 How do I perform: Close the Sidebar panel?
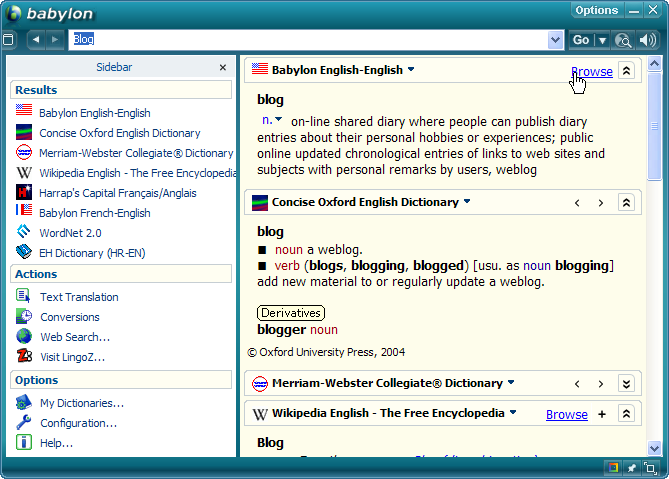pyautogui.click(x=223, y=67)
